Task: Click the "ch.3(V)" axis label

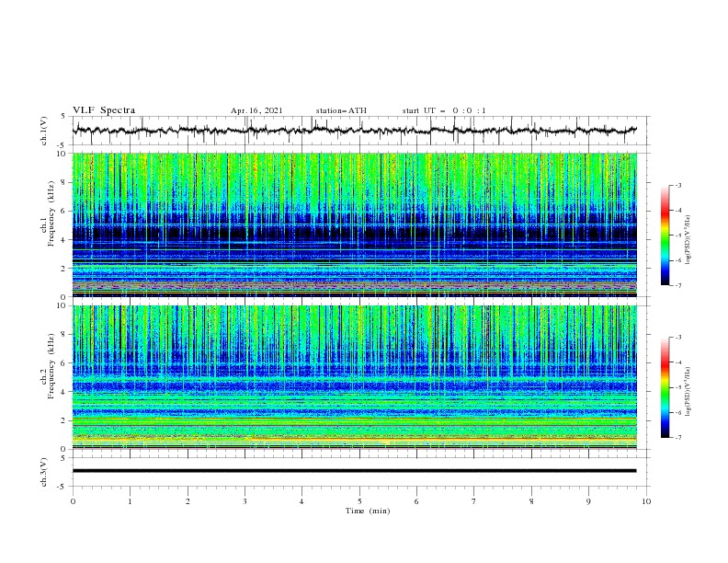Action: pos(43,472)
